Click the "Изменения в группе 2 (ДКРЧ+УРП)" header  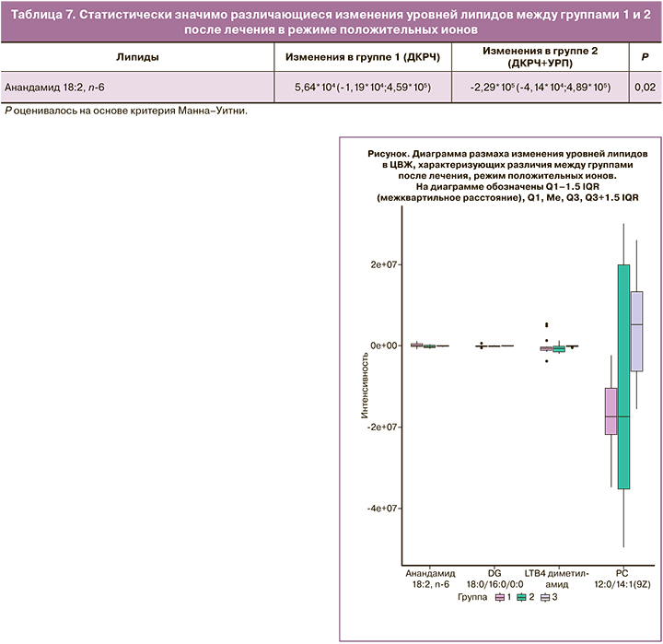[540, 57]
